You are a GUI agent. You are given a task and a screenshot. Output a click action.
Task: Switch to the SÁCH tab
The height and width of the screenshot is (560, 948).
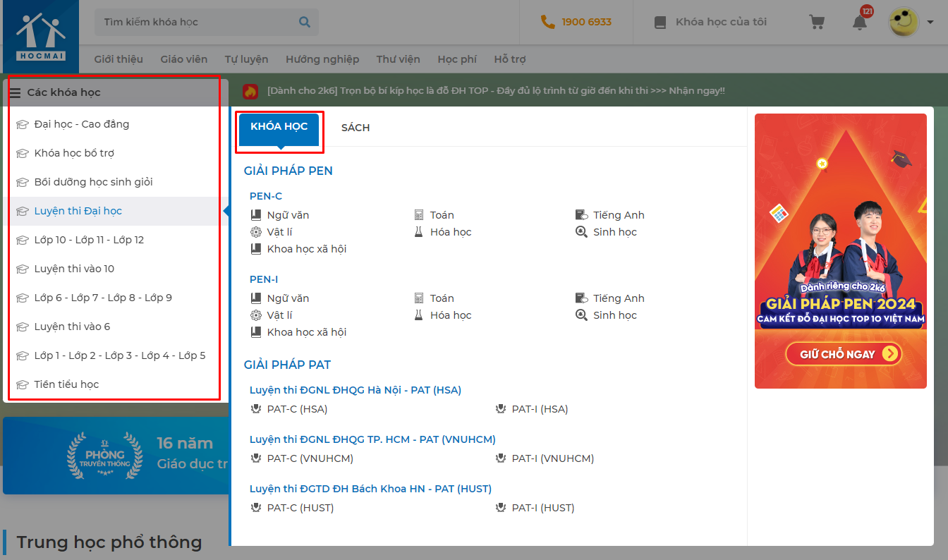point(355,128)
